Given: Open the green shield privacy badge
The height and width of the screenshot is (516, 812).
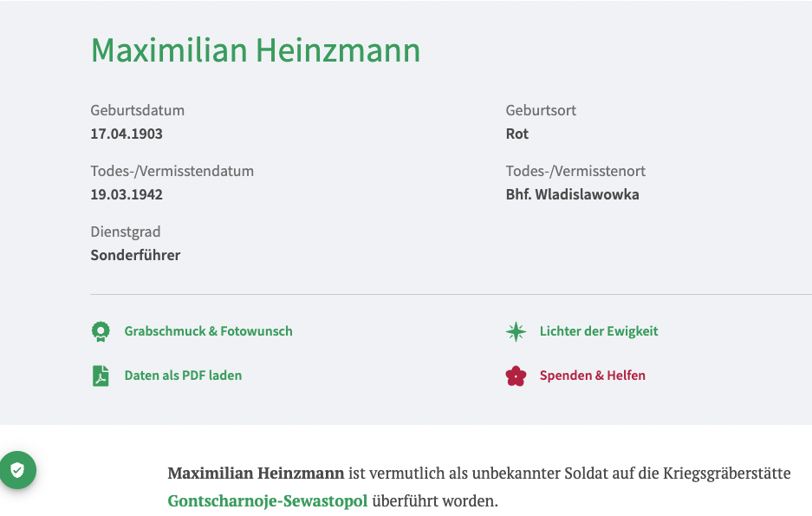Looking at the screenshot, I should 17,470.
